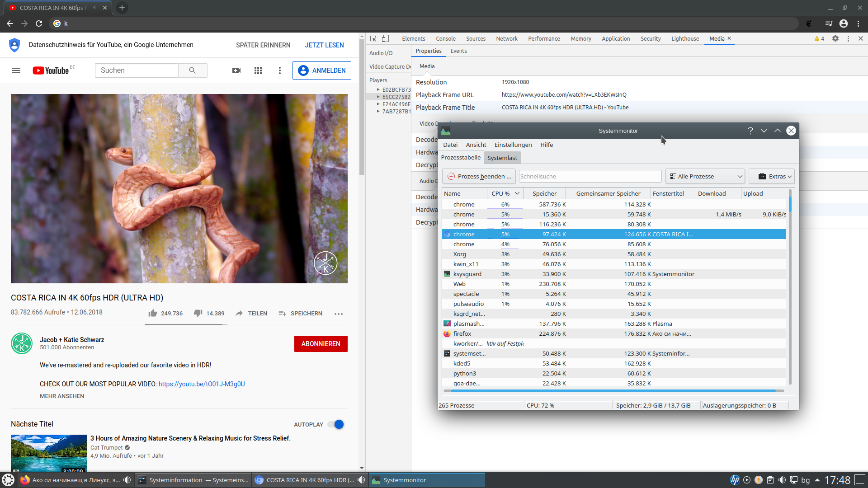
Task: Sort by the CPU % column header
Action: click(505, 193)
